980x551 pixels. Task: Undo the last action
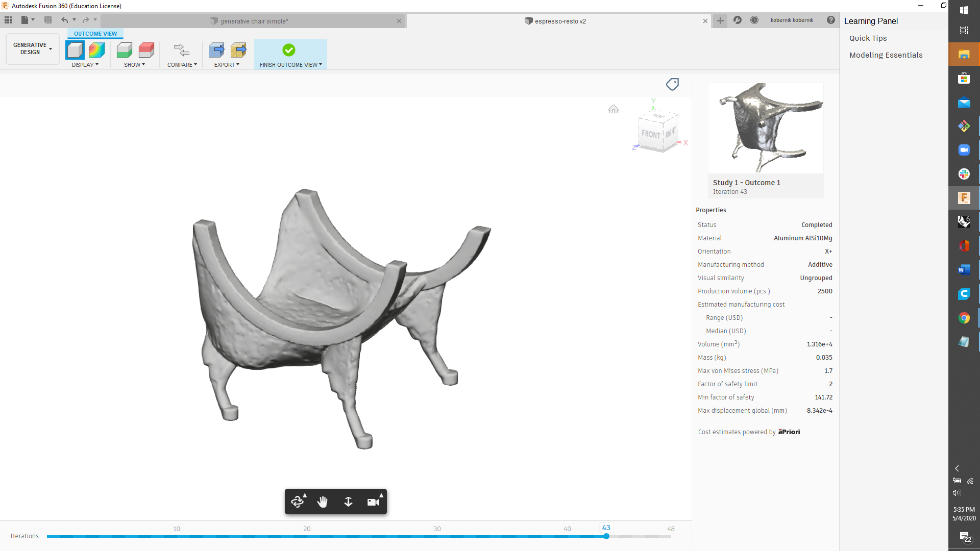point(64,20)
